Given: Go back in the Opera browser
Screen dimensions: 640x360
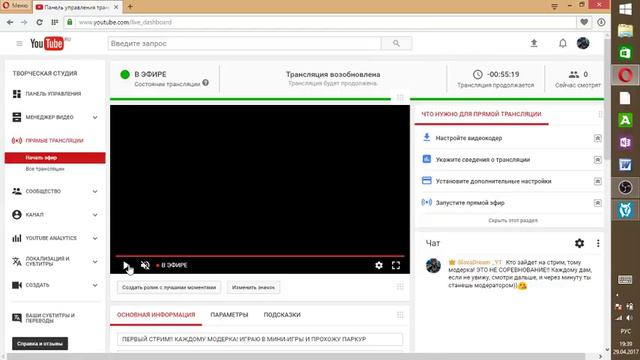Looking at the screenshot, I should pos(10,22).
